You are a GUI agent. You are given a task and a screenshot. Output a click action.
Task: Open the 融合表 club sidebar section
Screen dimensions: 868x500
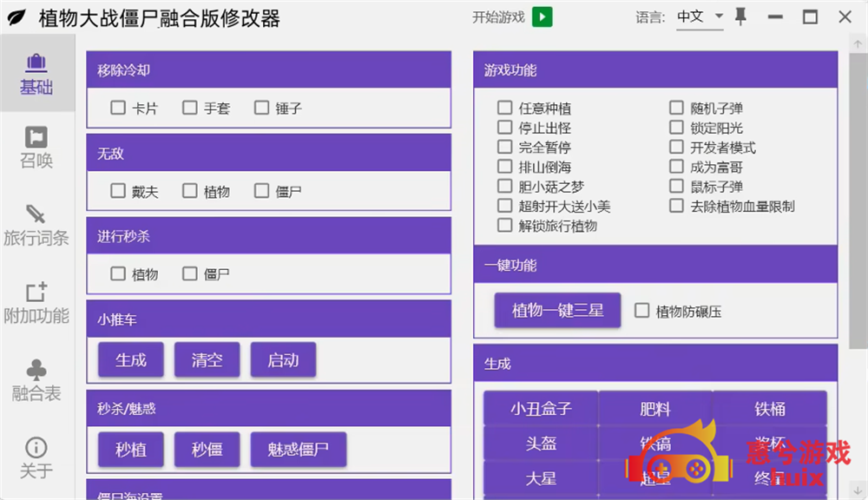(36, 381)
